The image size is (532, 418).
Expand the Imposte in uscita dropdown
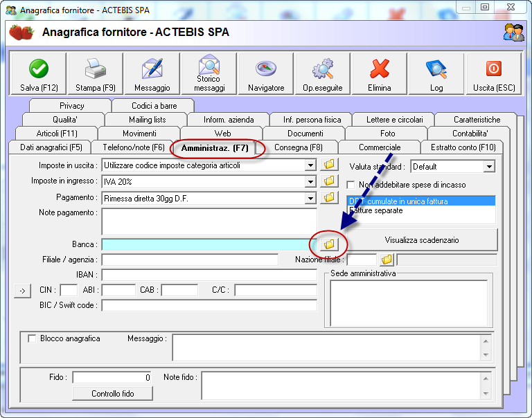point(310,165)
